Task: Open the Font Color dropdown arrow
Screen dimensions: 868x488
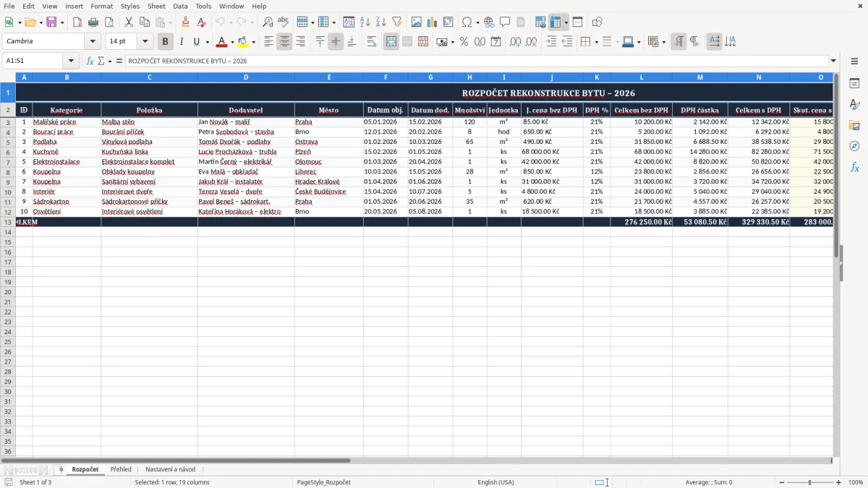Action: tap(232, 42)
